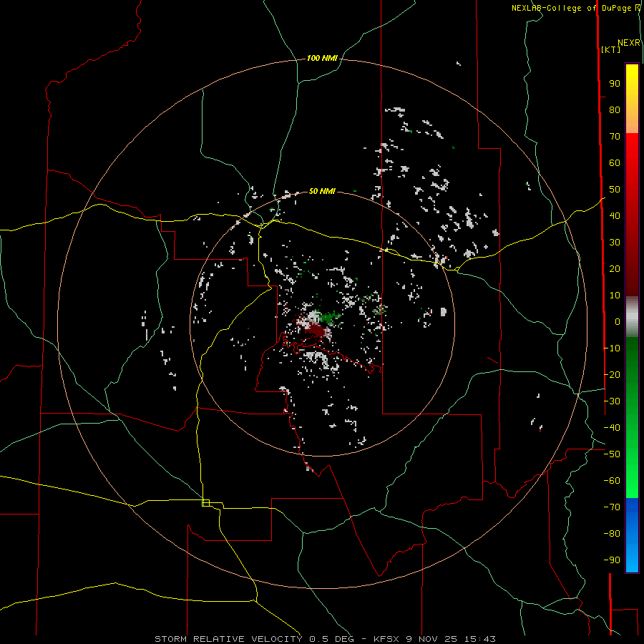The height and width of the screenshot is (644, 644).
Task: Click the 50 NMI range ring label
Action: pyautogui.click(x=322, y=191)
